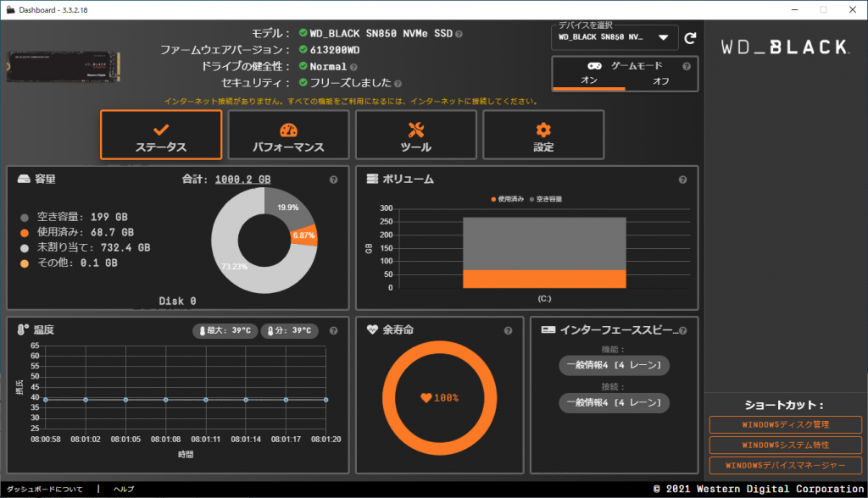Click the orange used portion of (C:) bar
Screen dimensions: 868x498
tap(544, 279)
